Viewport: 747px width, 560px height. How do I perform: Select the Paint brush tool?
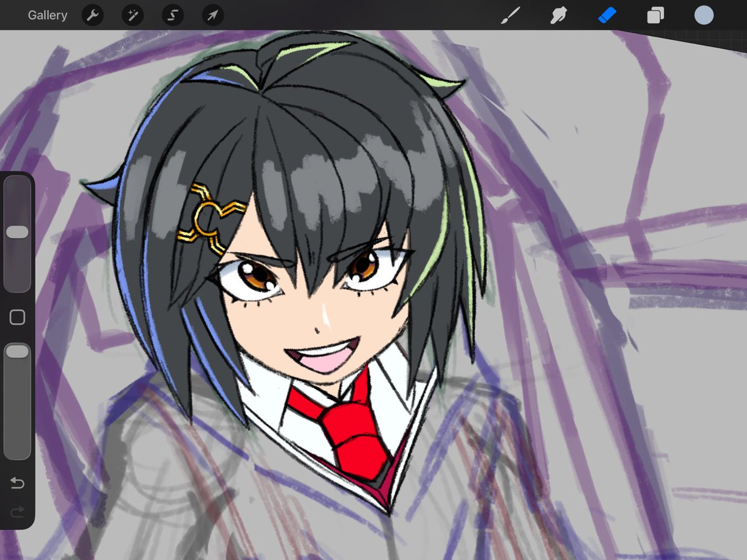point(510,16)
